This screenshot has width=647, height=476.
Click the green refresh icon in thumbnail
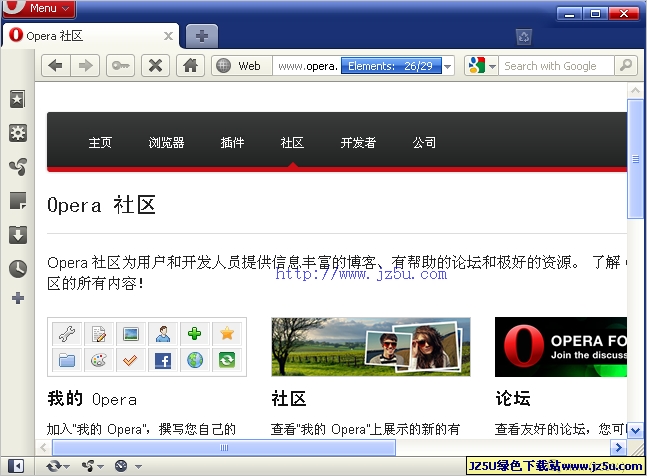pos(227,361)
